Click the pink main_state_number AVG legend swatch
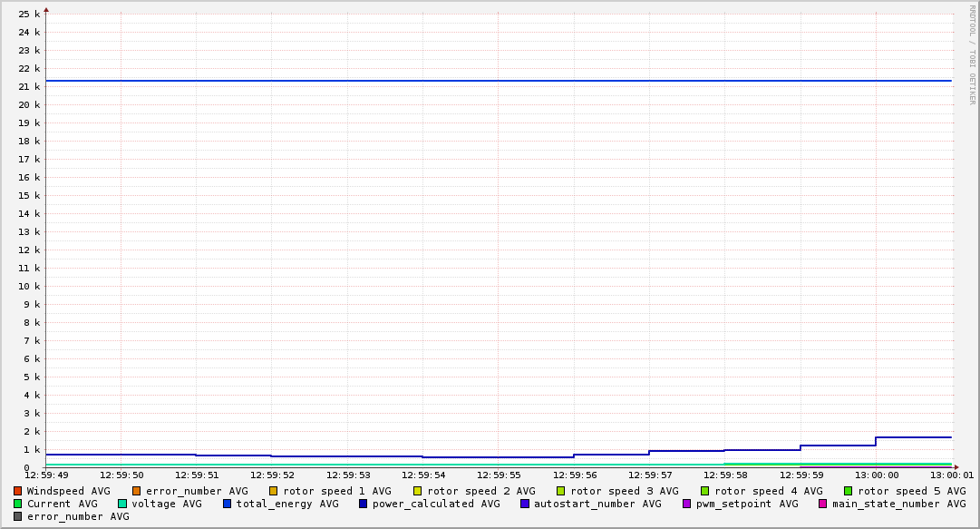This screenshot has height=529, width=980. 823,504
